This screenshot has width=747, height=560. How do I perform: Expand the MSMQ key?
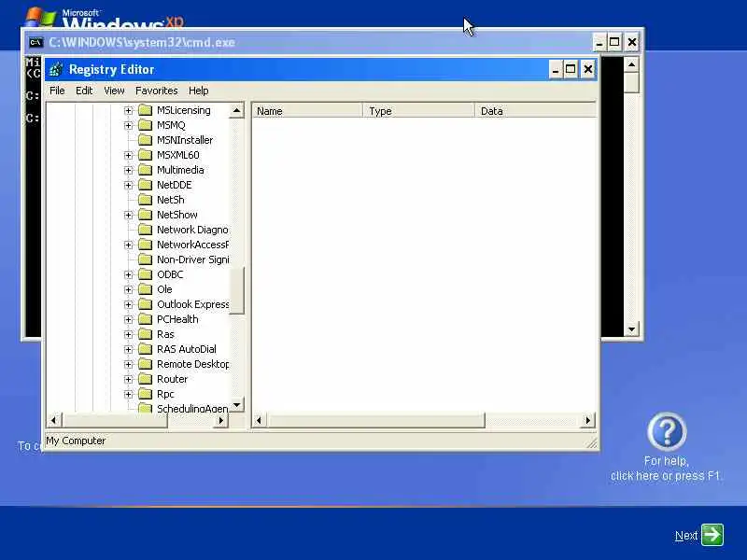click(128, 125)
